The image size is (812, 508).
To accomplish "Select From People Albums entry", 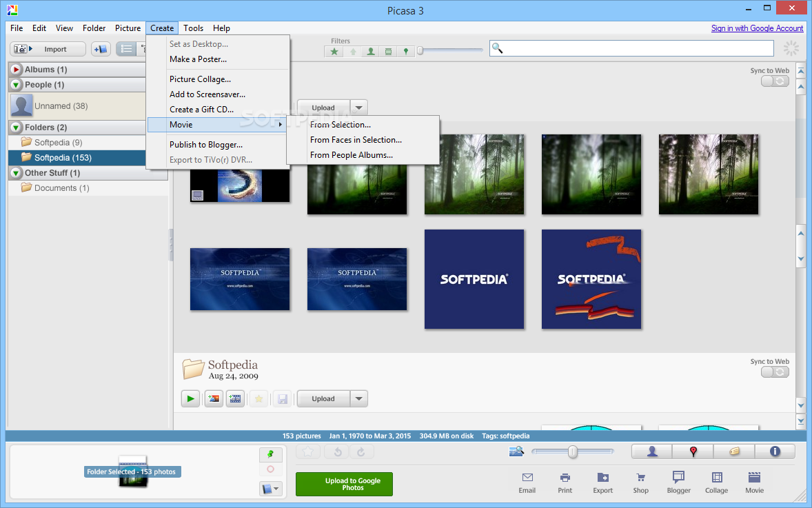I will [363, 155].
